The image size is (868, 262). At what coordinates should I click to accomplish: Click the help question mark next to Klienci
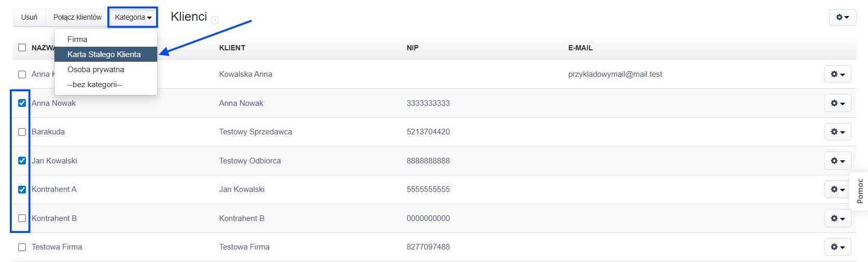(215, 20)
